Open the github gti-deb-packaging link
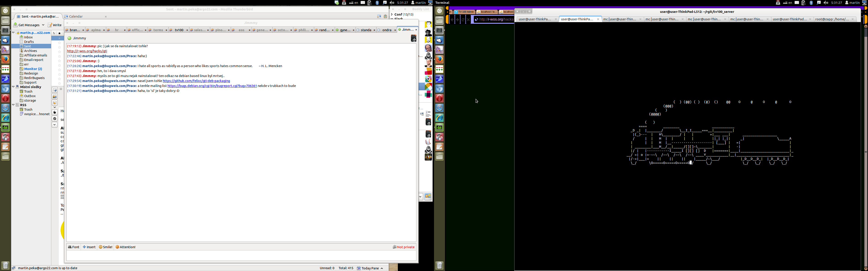868x271 pixels. (196, 81)
